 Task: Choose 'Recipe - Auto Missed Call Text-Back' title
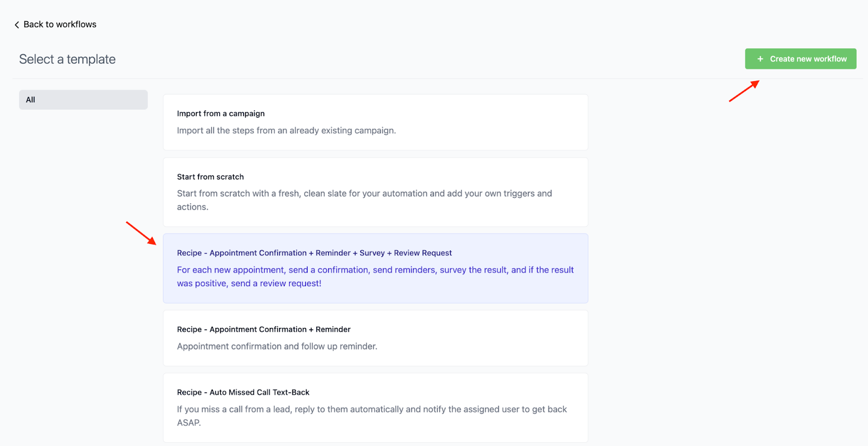(243, 392)
